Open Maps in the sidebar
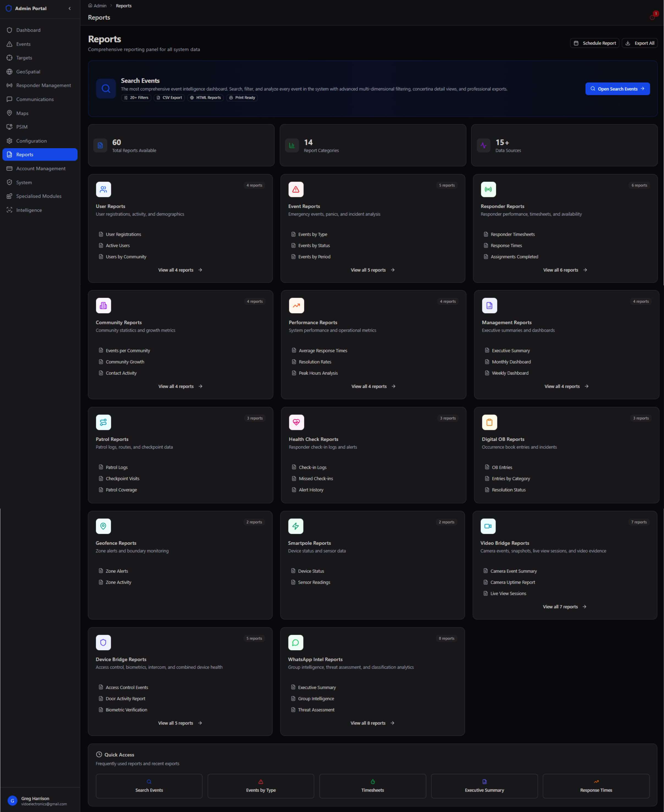664x812 pixels. click(40, 113)
